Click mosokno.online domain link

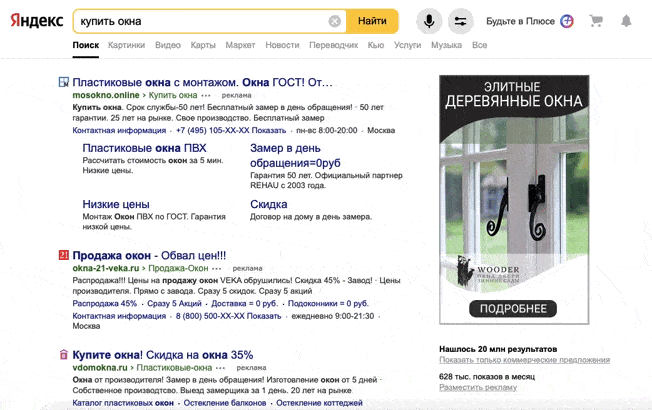point(106,95)
